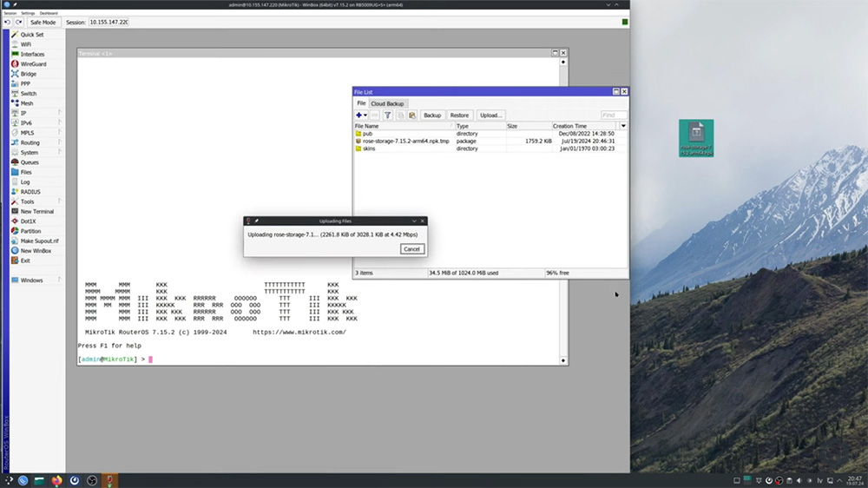Click the Remove minus icon in File List
Image resolution: width=868 pixels, height=488 pixels.
coord(375,115)
